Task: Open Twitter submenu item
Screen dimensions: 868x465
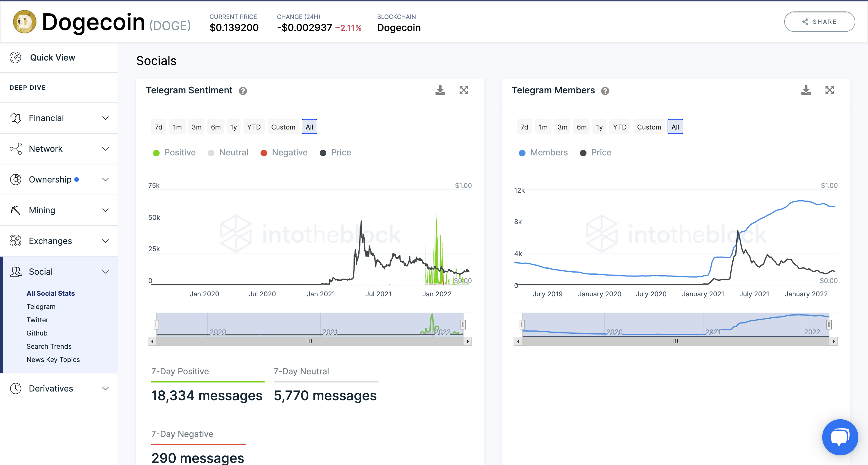Action: coord(37,320)
